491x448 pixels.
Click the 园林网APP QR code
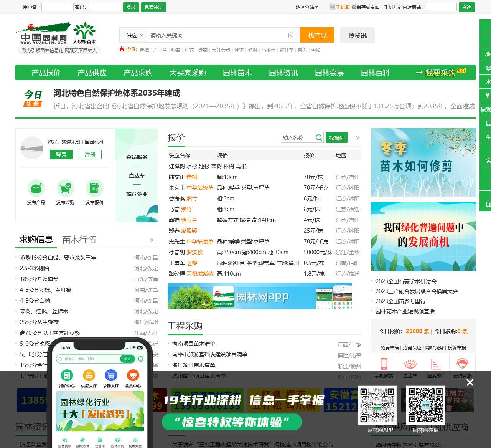pyautogui.click(x=378, y=405)
